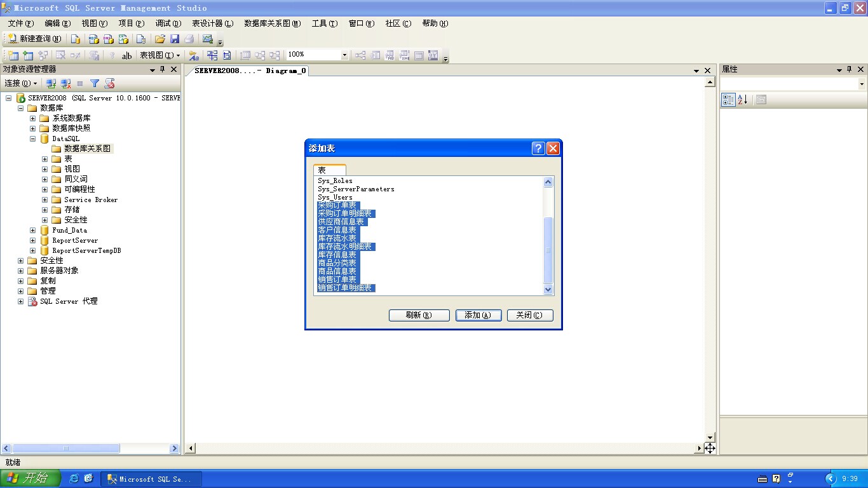Click the Alphabetical sort icon in Properties
This screenshot has width=868, height=488.
coord(743,100)
